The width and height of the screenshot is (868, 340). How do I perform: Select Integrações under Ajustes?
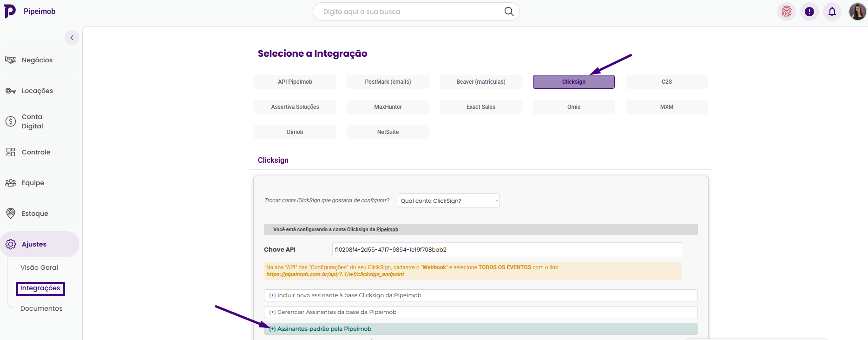(x=40, y=288)
